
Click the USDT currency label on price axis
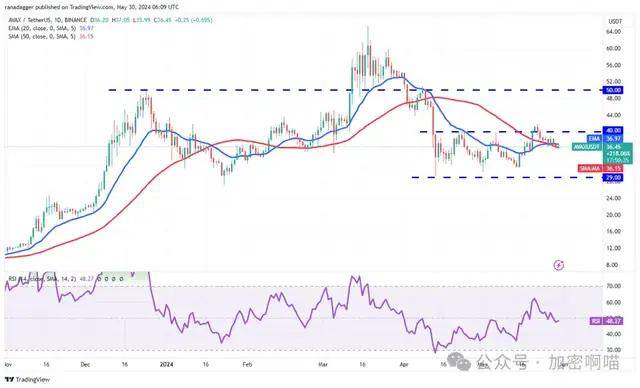(x=615, y=21)
